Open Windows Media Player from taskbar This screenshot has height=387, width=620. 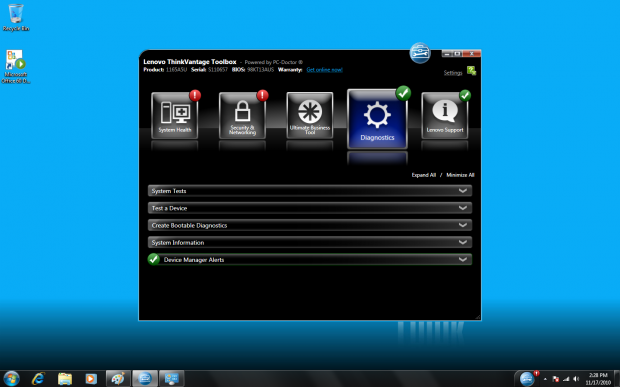(x=91, y=379)
